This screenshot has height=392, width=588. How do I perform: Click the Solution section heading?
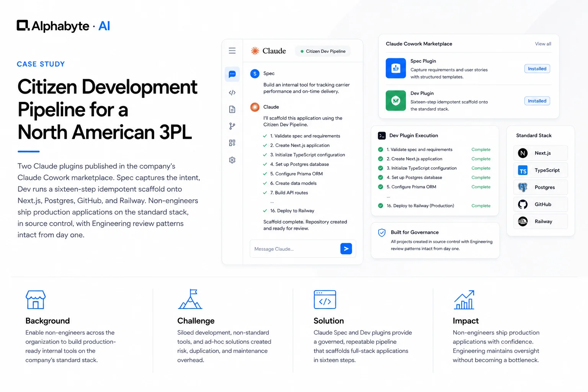328,321
